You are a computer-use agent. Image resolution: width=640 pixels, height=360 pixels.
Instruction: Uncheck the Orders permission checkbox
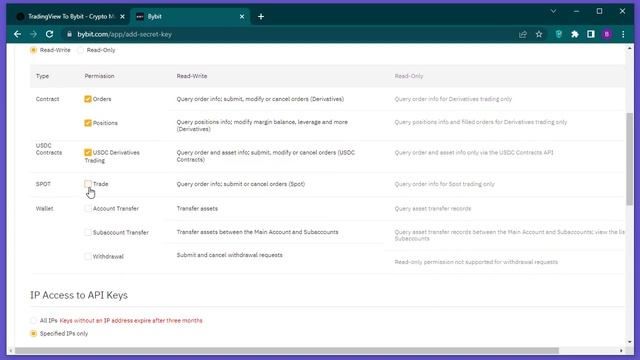click(88, 99)
